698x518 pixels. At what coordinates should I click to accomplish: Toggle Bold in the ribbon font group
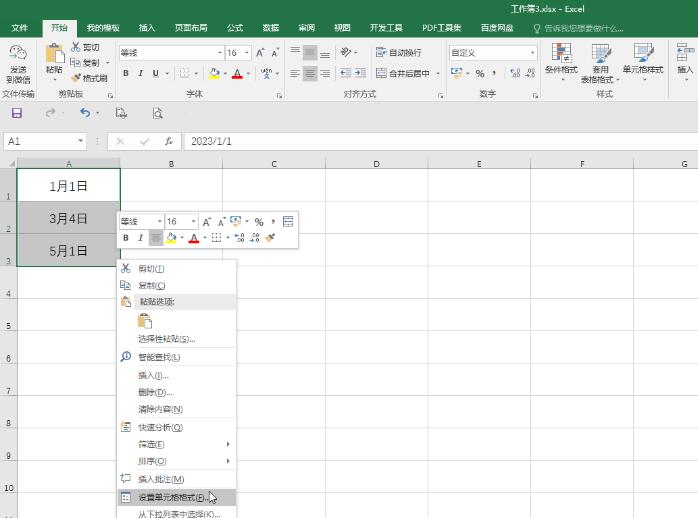click(x=126, y=73)
